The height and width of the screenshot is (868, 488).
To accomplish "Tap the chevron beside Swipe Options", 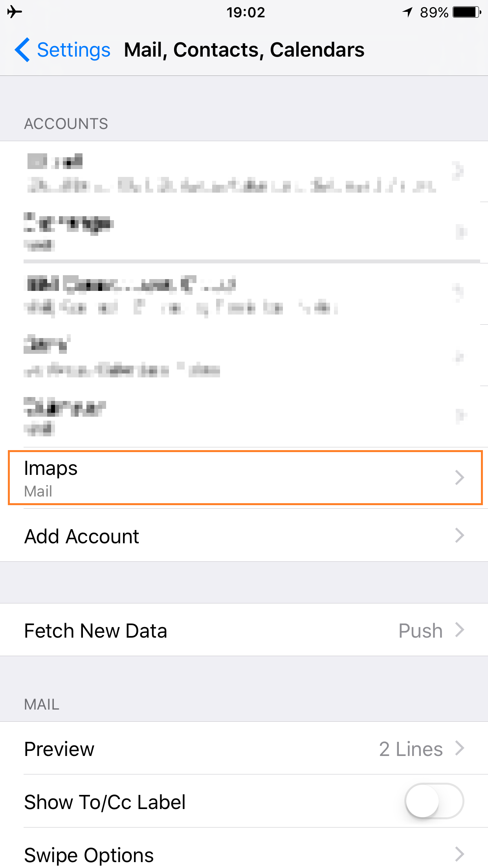I will click(x=459, y=854).
